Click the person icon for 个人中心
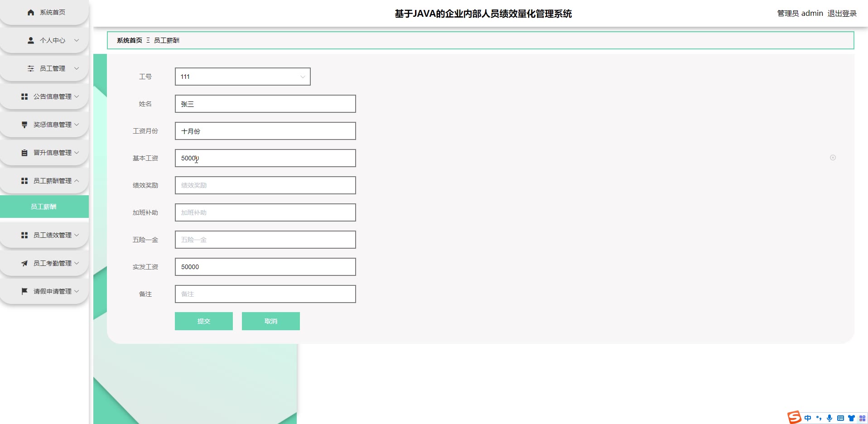868x424 pixels. (31, 40)
